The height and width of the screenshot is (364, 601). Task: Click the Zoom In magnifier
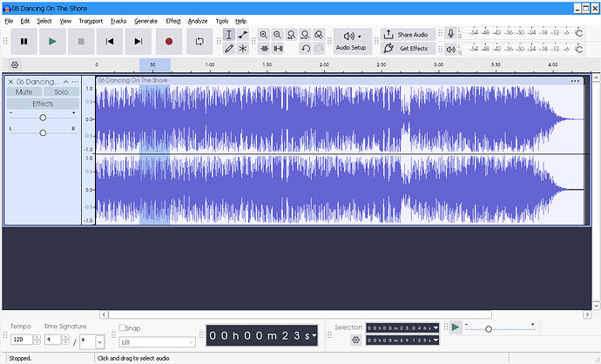click(264, 35)
